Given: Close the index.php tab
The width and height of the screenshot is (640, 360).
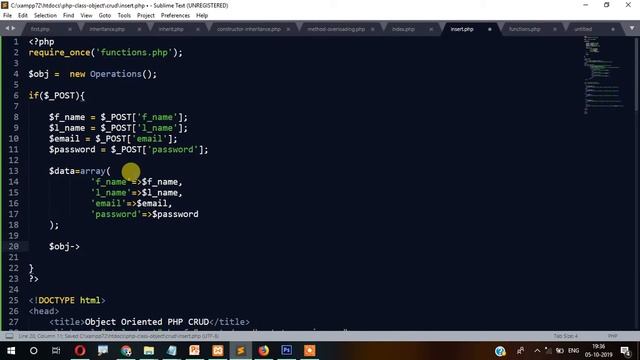Looking at the screenshot, I should [x=431, y=29].
